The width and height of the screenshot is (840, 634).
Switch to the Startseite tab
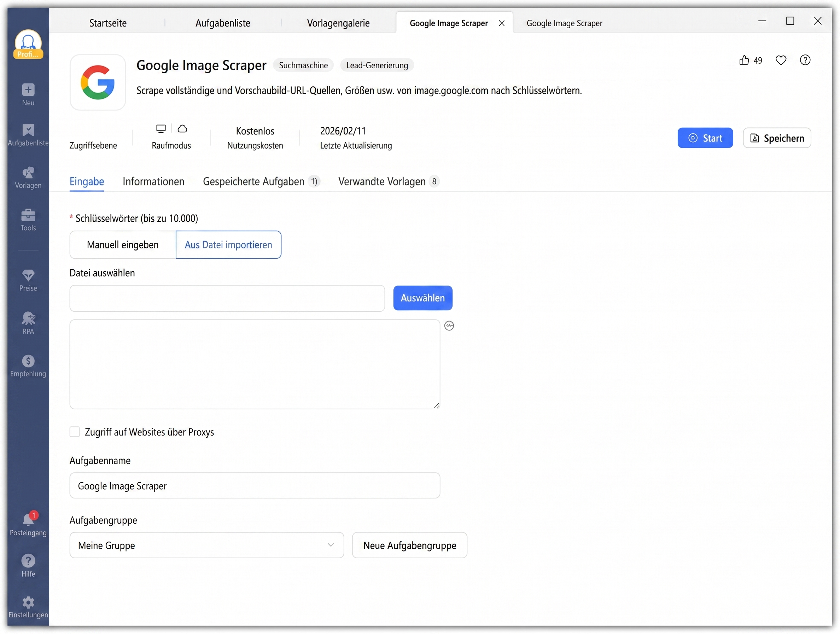coord(108,23)
